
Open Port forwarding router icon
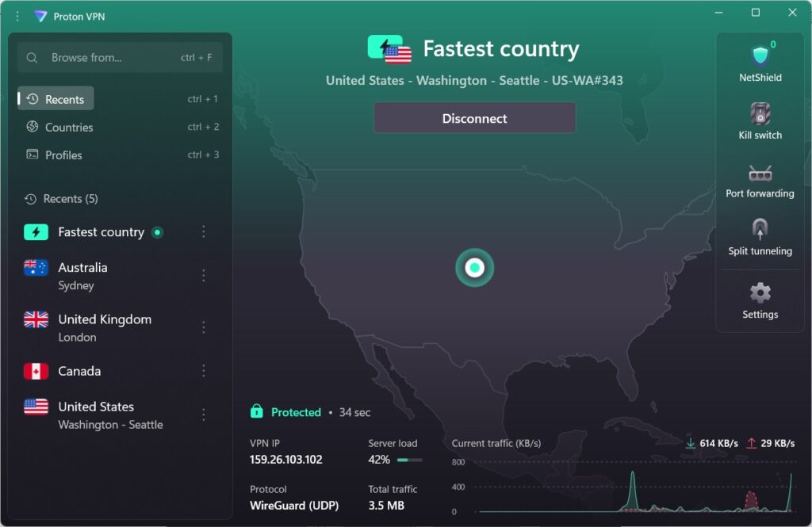[760, 172]
